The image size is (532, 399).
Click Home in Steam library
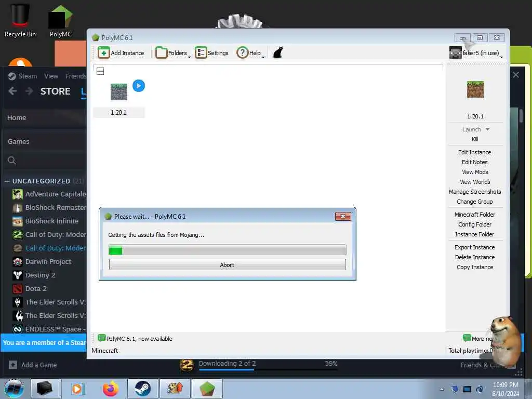[17, 118]
